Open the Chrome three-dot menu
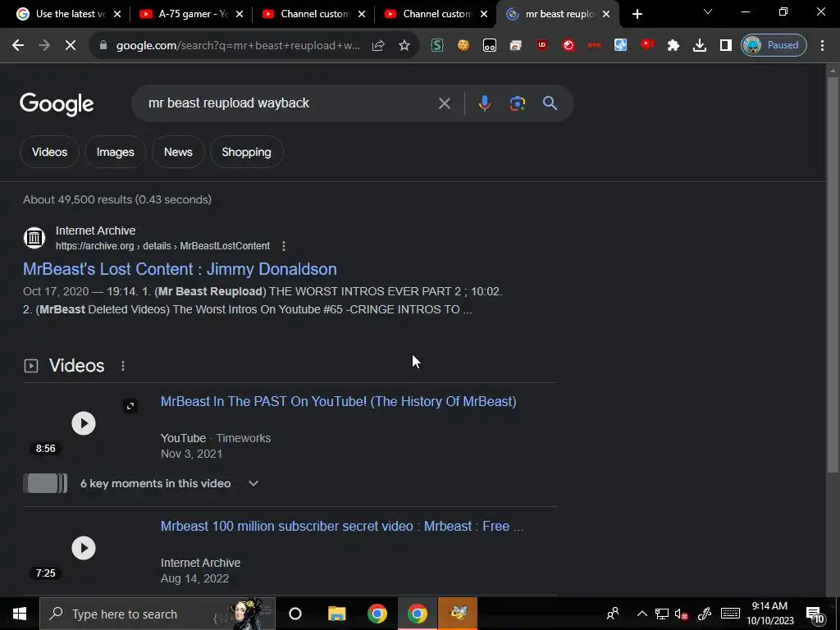 pyautogui.click(x=822, y=46)
